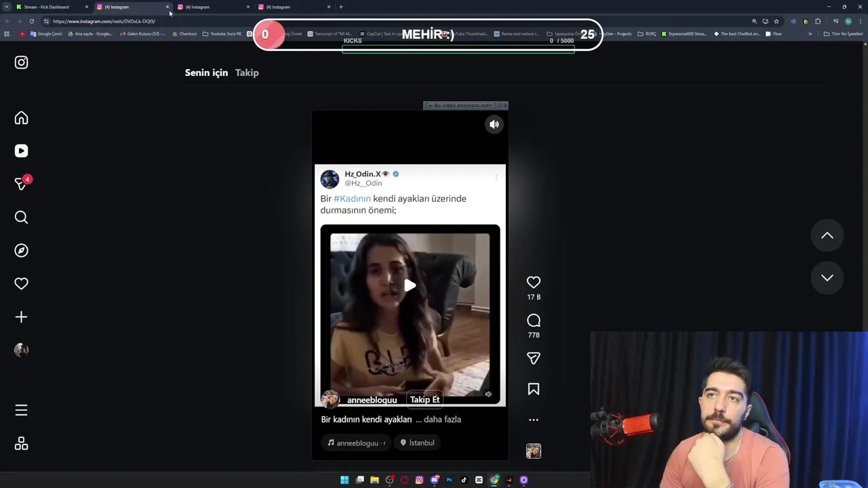Open CapCut from taskbar
The height and width of the screenshot is (488, 868).
pyautogui.click(x=479, y=480)
